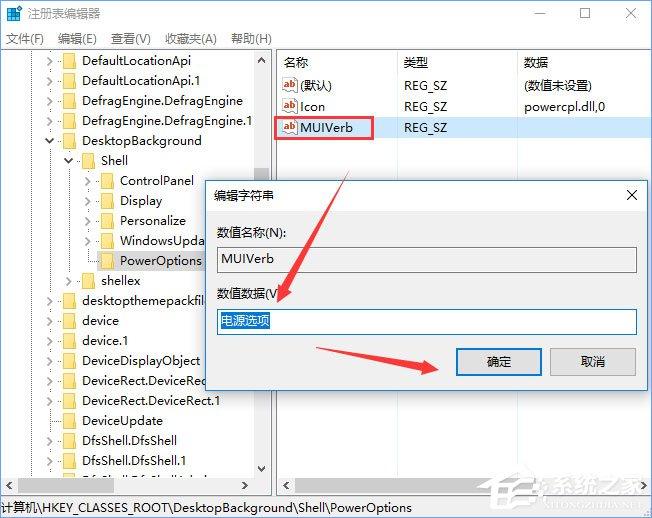Select the DfsShell.DfsShell.1 tree item

[134, 461]
